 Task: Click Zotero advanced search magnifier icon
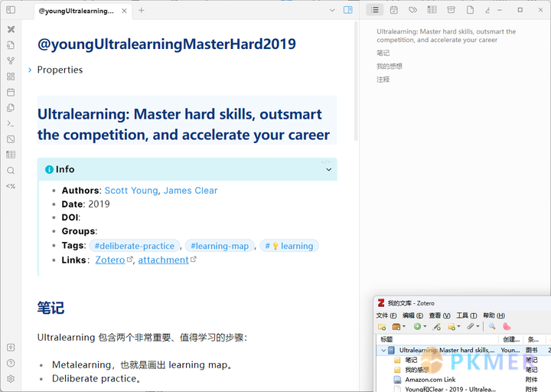pyautogui.click(x=492, y=327)
